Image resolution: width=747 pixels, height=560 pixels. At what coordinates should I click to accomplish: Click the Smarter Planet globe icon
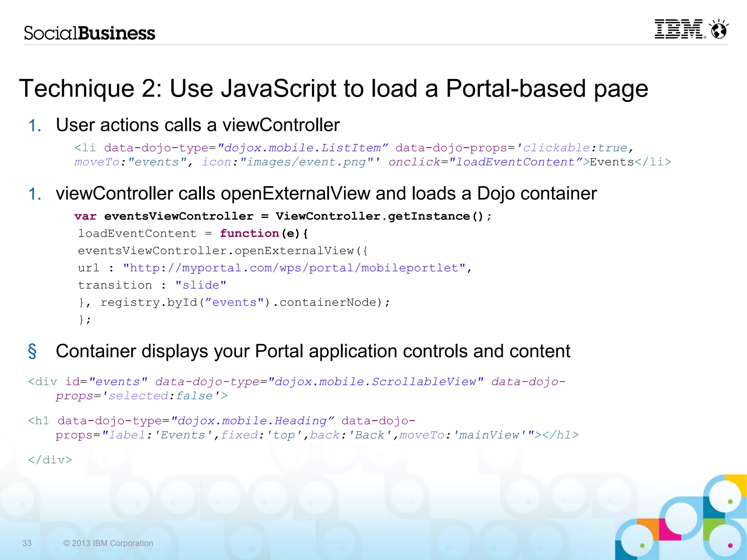pos(719,29)
